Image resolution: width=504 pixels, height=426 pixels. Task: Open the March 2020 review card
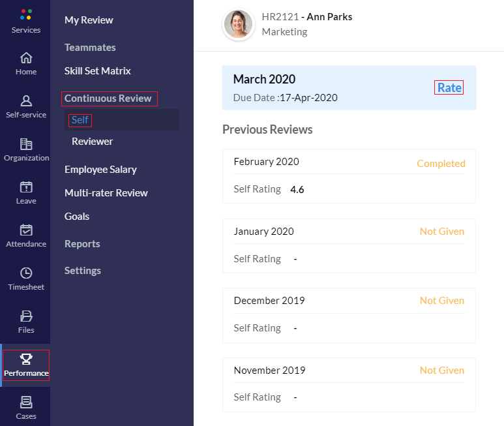[x=349, y=88]
